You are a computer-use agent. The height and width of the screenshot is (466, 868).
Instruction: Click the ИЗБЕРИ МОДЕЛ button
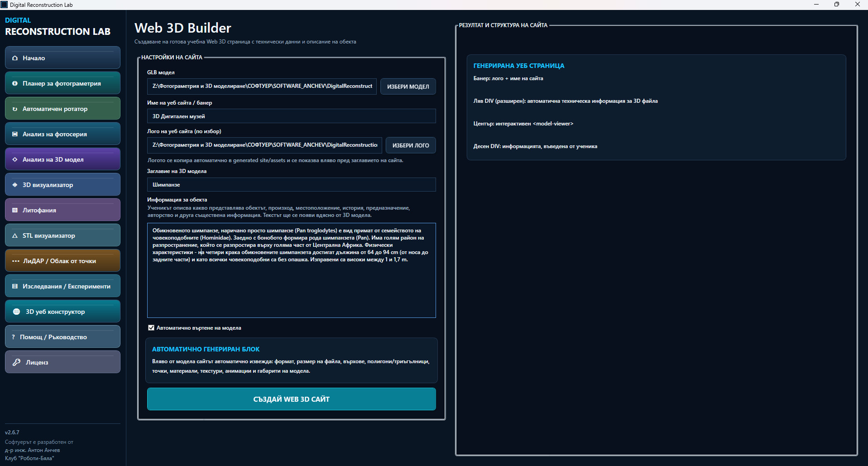[x=408, y=86]
